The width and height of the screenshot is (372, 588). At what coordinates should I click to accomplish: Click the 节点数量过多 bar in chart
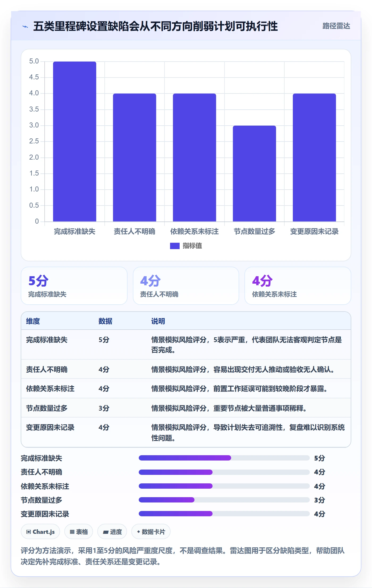coord(254,173)
